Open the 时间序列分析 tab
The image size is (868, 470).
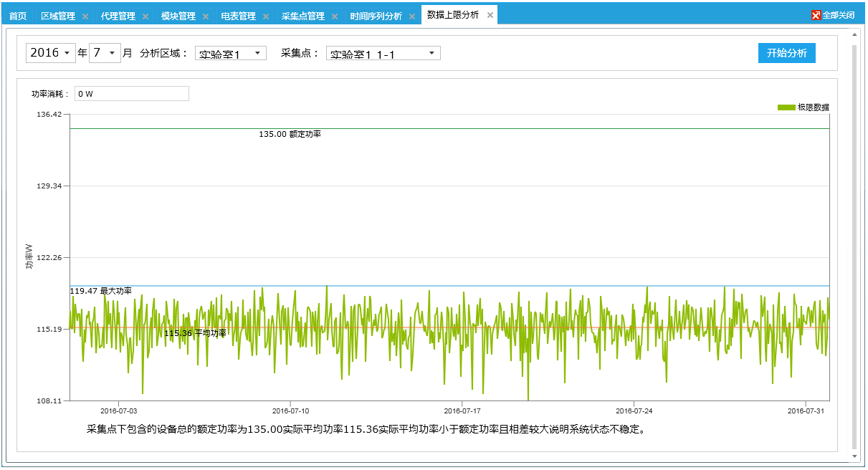376,16
